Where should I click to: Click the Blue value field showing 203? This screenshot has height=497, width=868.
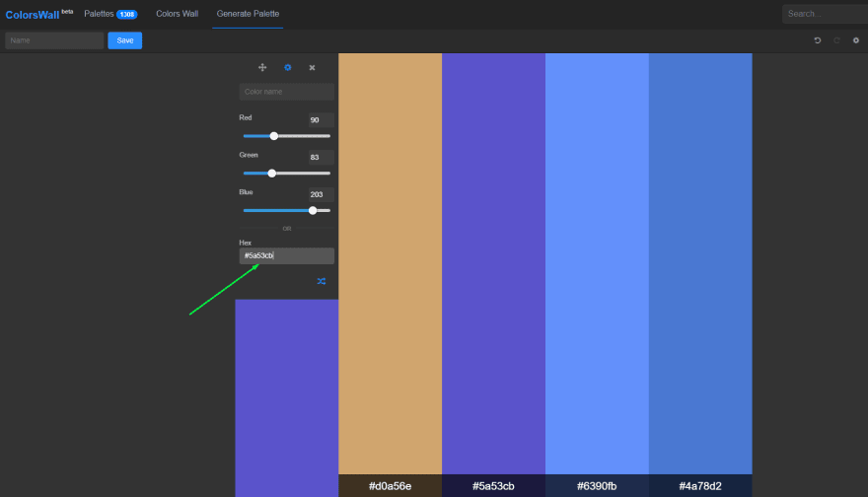coord(321,194)
